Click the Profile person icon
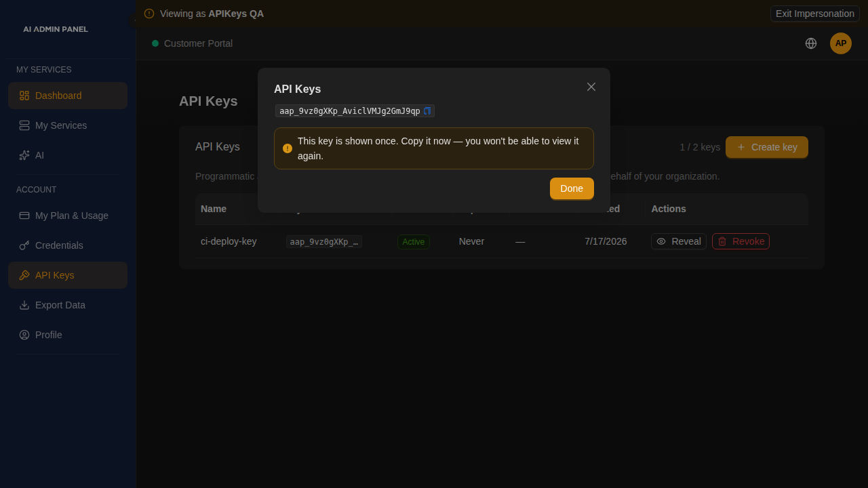This screenshot has height=488, width=868. point(24,335)
